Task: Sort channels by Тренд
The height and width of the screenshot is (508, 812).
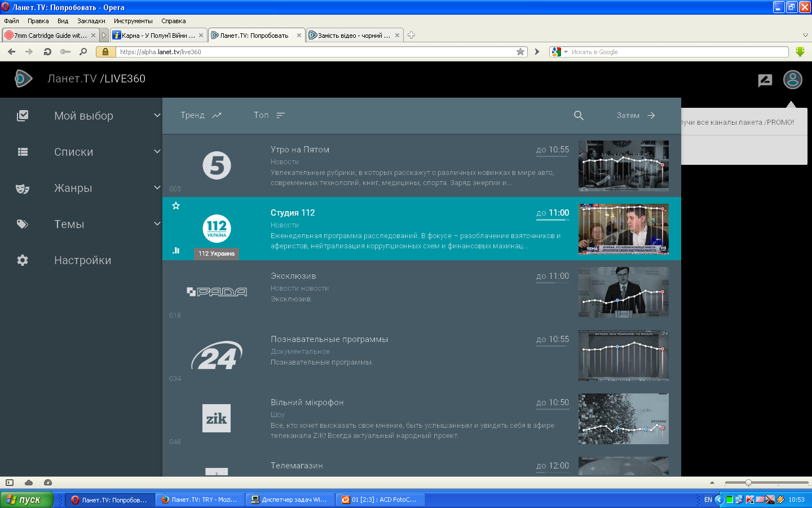Action: pyautogui.click(x=201, y=115)
